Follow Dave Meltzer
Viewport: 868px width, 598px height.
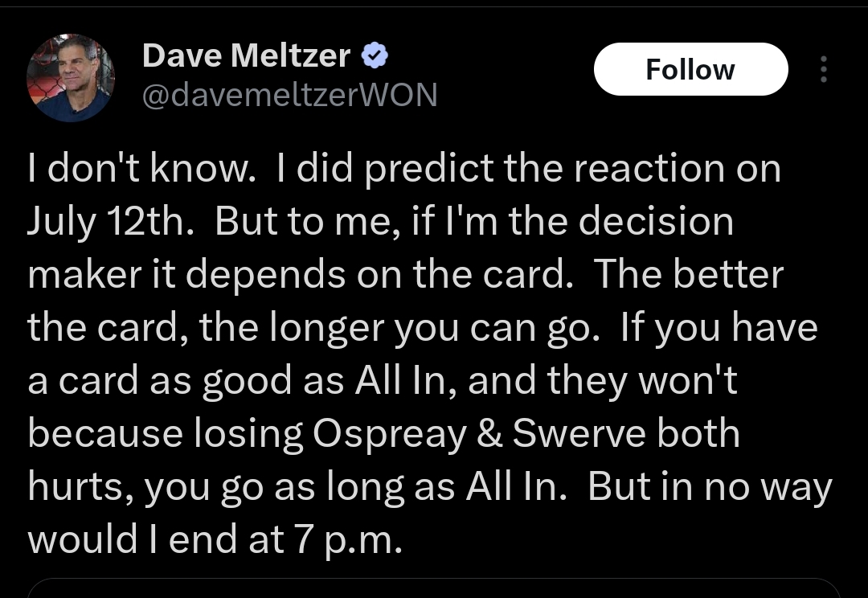click(x=690, y=69)
